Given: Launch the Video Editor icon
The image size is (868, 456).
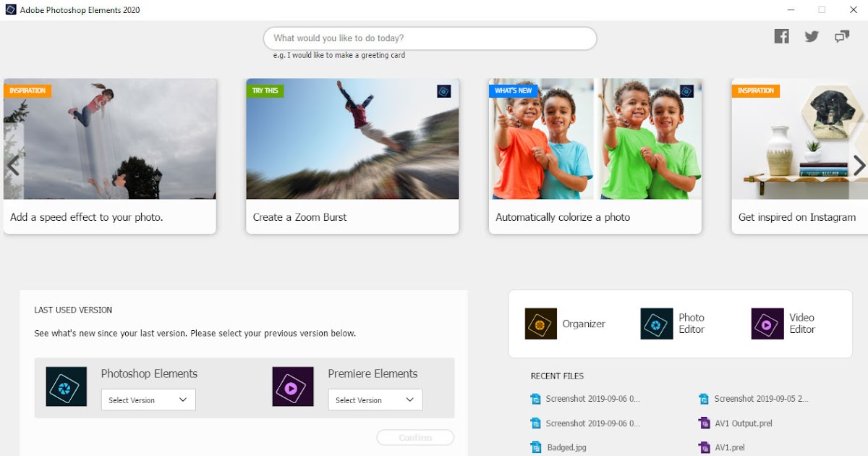Looking at the screenshot, I should click(x=767, y=324).
